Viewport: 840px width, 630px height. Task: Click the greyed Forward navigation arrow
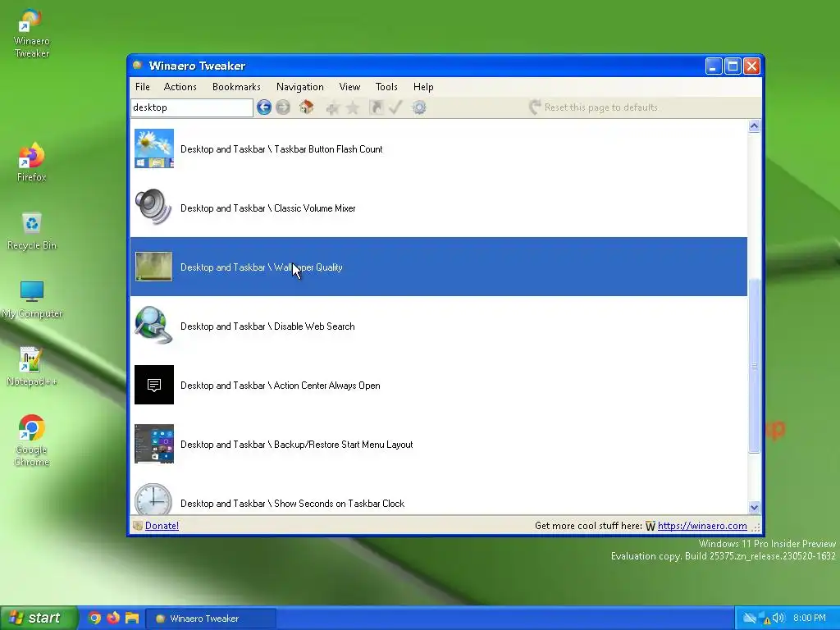click(x=283, y=107)
